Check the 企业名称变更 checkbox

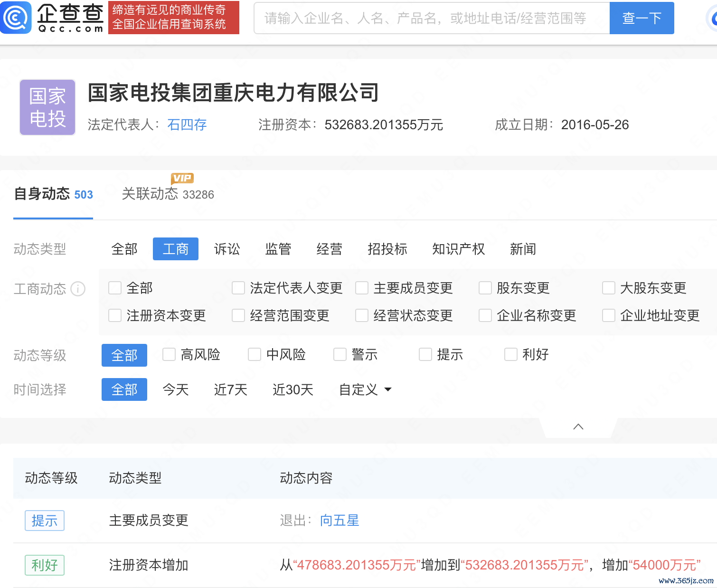[485, 315]
